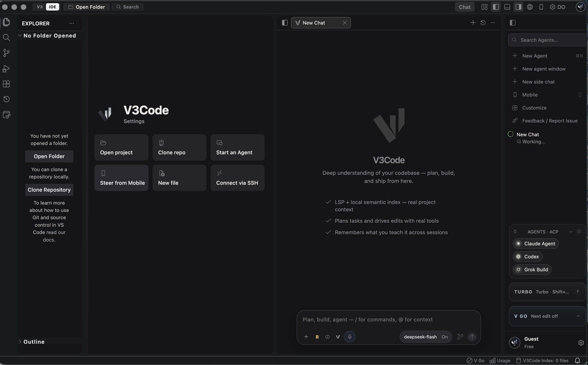Open guest account gear settings
The width and height of the screenshot is (588, 365).
coord(581,342)
